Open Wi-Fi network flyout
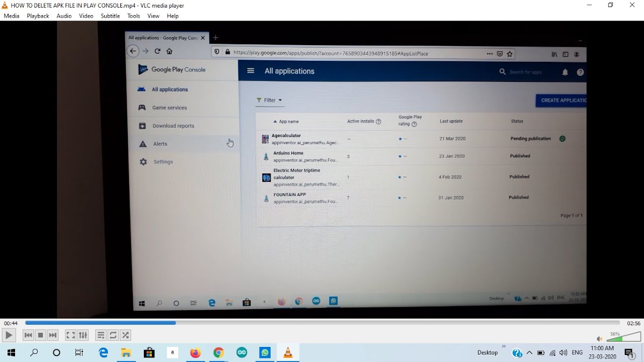Screen dimensions: 644x362 (552, 353)
